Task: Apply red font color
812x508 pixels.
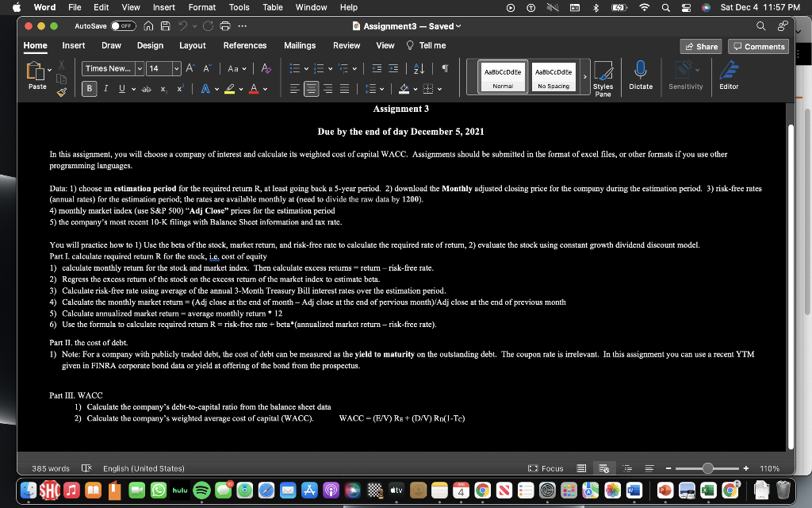Action: click(254, 89)
